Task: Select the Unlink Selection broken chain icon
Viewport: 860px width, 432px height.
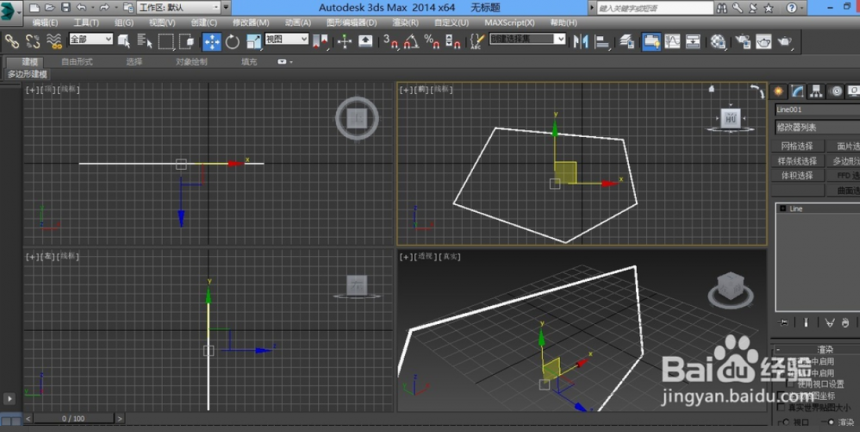Action: point(33,41)
